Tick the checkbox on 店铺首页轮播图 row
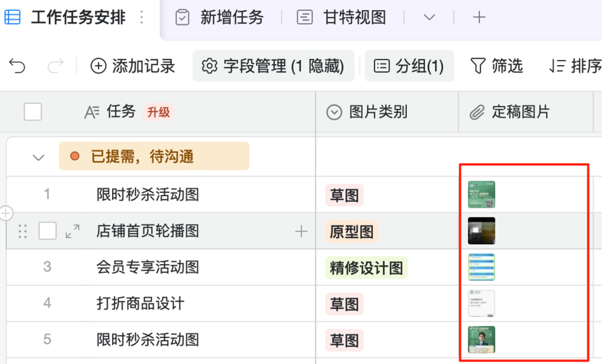 [x=47, y=231]
